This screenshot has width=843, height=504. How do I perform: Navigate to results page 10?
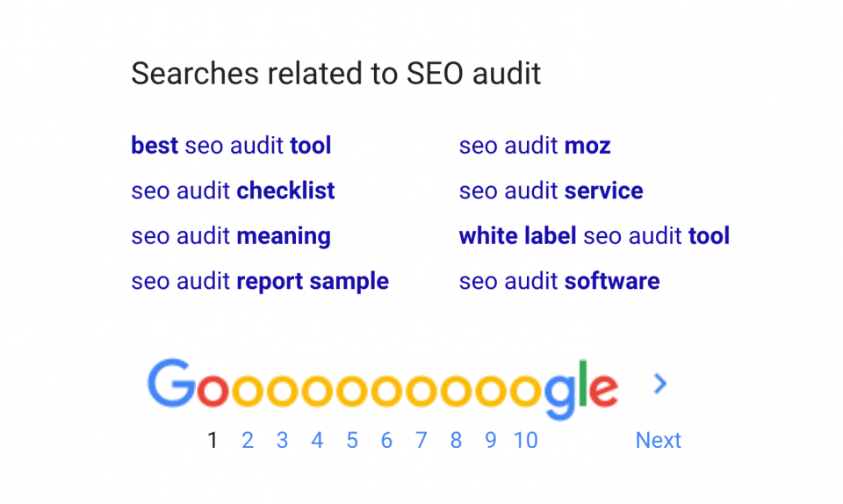tap(526, 441)
